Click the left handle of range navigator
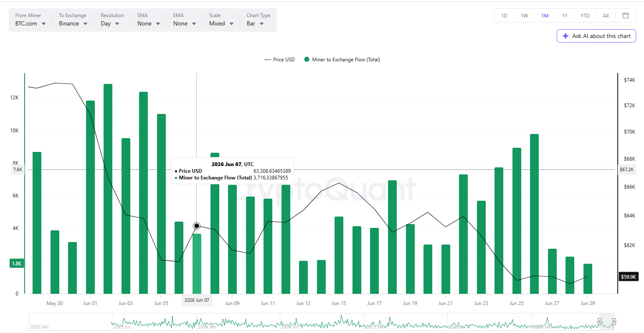 599,321
